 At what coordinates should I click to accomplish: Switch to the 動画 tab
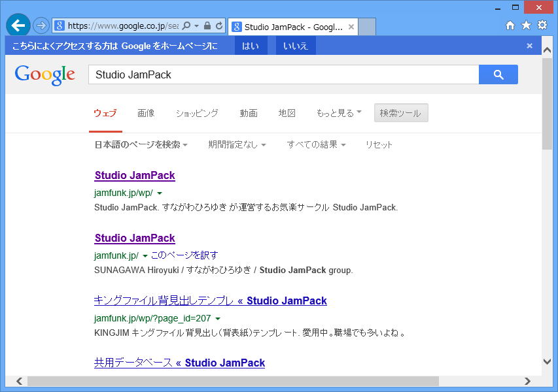coord(249,114)
